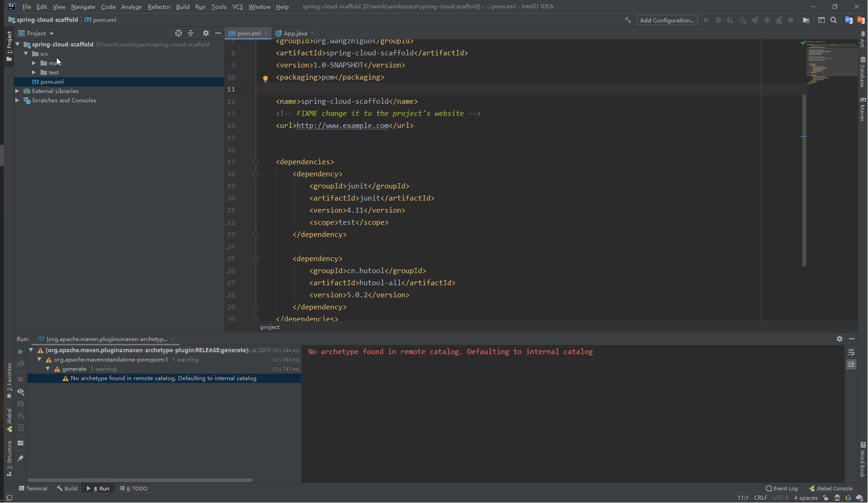Rerun the Maven task with green play icon

click(20, 352)
